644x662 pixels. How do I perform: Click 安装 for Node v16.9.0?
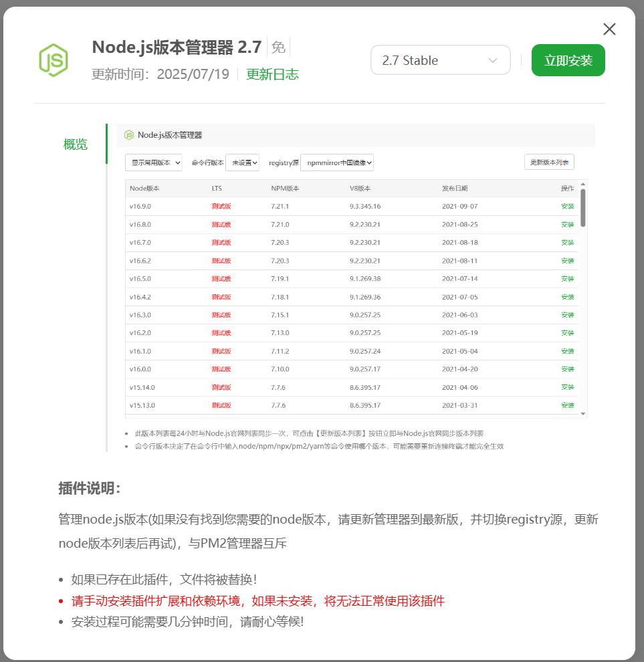[567, 206]
